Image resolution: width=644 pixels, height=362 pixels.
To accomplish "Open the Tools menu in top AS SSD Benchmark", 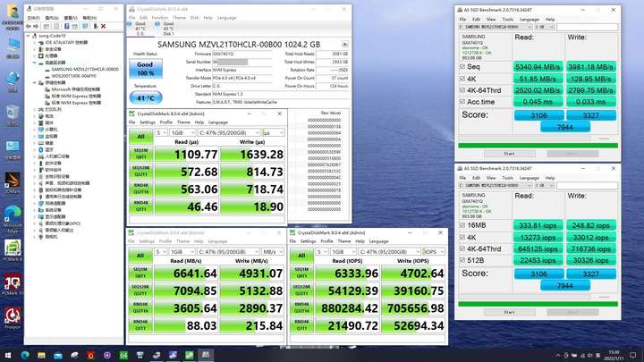I will [508, 20].
